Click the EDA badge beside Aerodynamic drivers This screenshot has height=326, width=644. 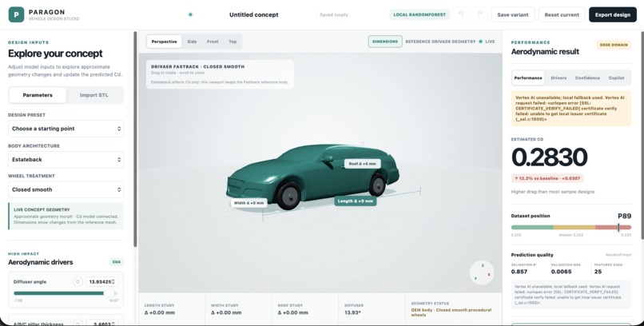(117, 262)
